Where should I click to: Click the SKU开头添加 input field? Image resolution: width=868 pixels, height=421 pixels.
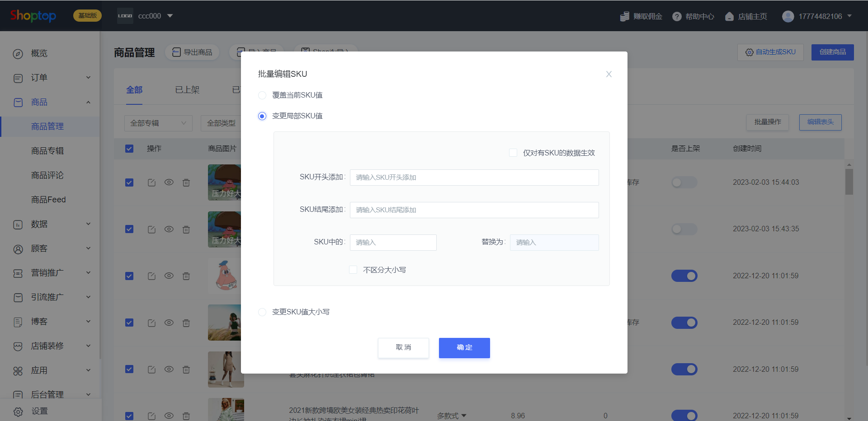[474, 178]
